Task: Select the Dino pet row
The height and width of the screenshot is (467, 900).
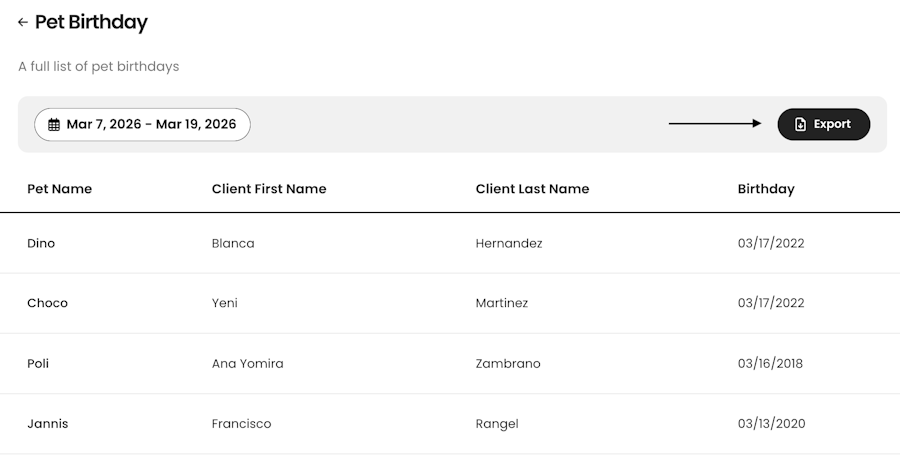Action: 450,243
